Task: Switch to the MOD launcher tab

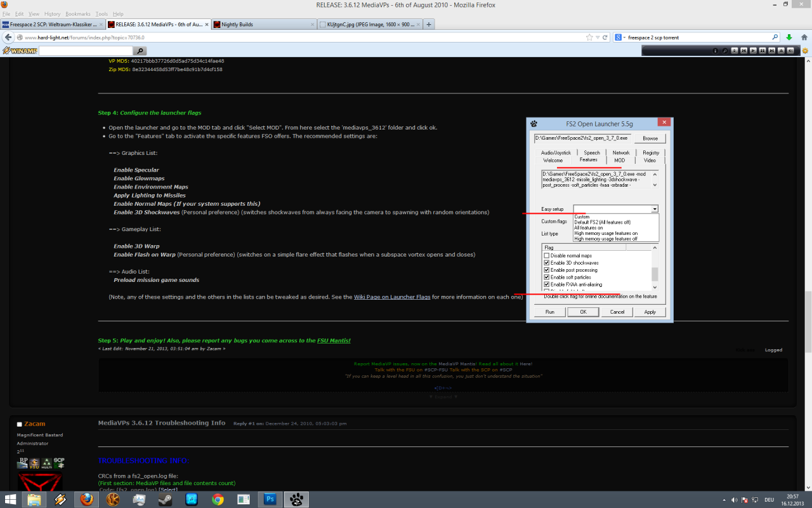Action: [619, 161]
